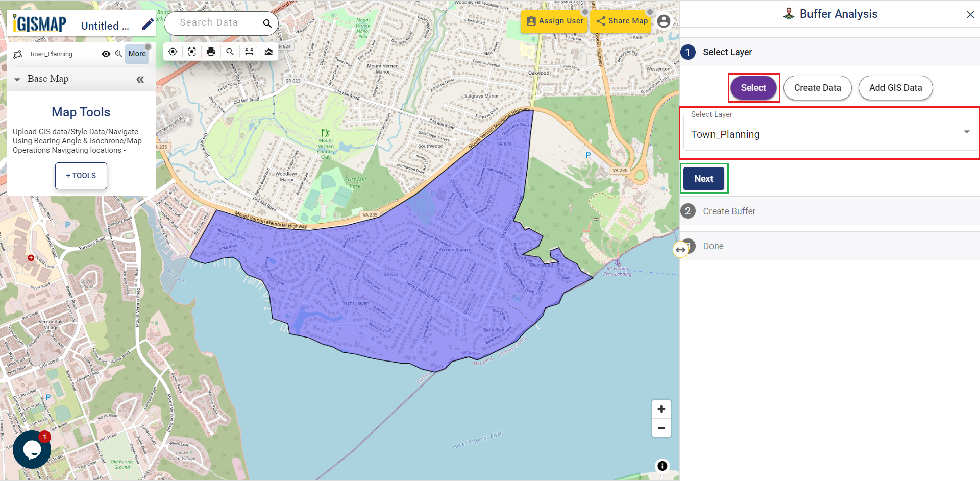
Task: Select the Create Data option
Action: coord(817,87)
